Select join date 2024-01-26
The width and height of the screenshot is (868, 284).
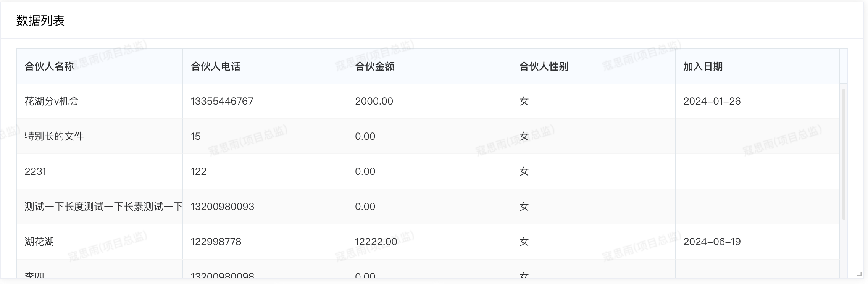coord(712,101)
